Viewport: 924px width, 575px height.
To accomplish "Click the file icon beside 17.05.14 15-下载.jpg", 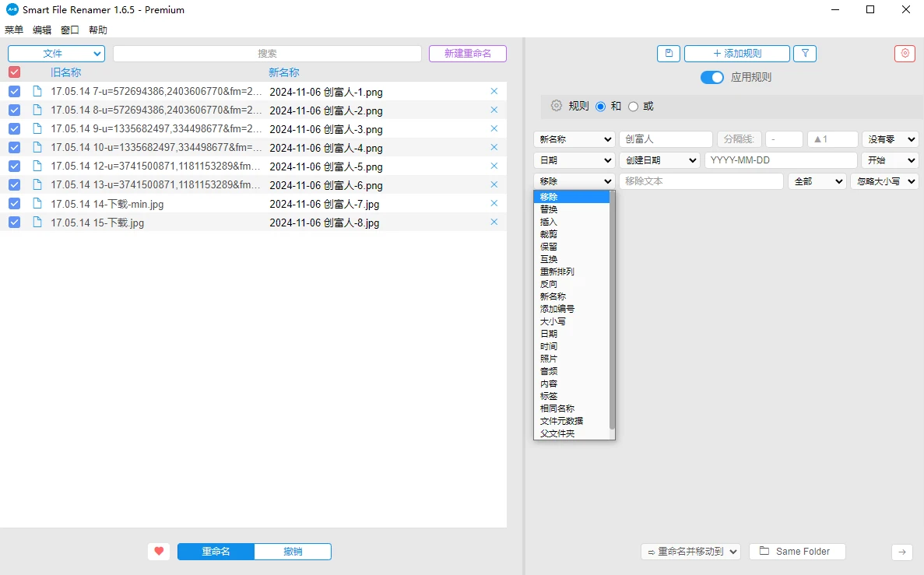I will coord(37,223).
